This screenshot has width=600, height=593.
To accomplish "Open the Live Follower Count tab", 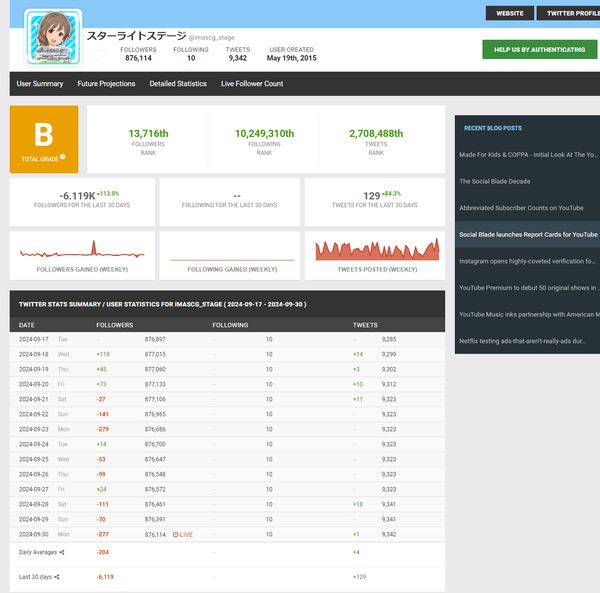I will coord(252,83).
